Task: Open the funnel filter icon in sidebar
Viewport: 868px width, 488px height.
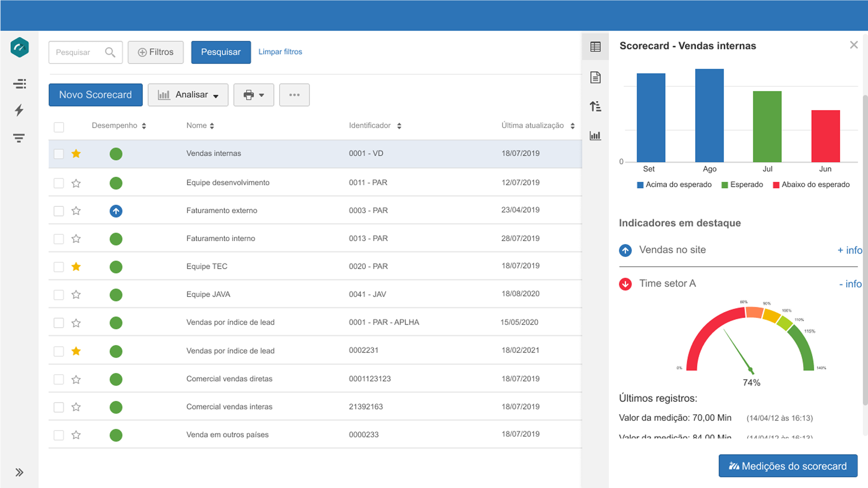Action: tap(19, 138)
